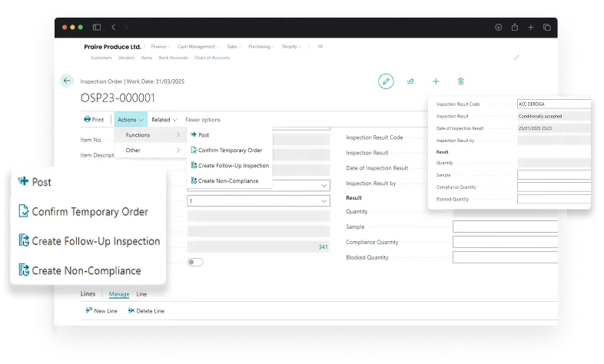The image size is (604, 364).
Task: Expand the Actions dropdown menu
Action: pyautogui.click(x=131, y=120)
